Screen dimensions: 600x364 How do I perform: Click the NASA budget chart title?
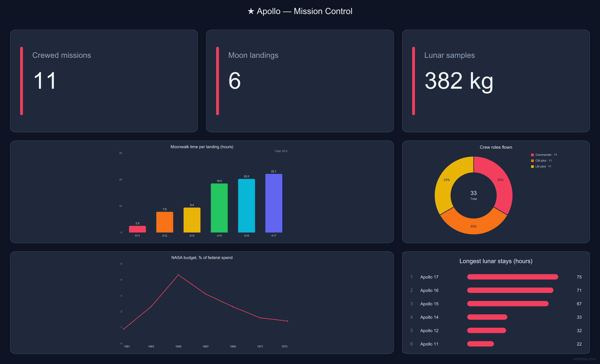(x=202, y=257)
